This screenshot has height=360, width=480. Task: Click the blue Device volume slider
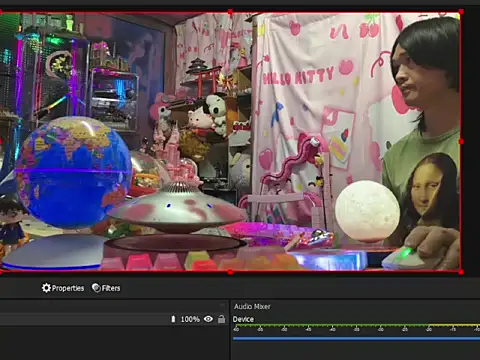(356, 338)
